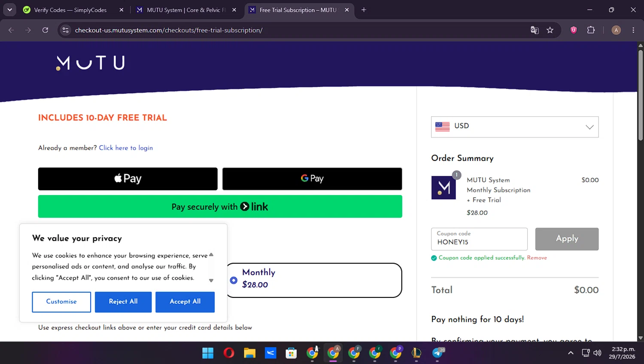Image resolution: width=644 pixels, height=364 pixels.
Task: Launch Opera from the taskbar
Action: (229, 353)
